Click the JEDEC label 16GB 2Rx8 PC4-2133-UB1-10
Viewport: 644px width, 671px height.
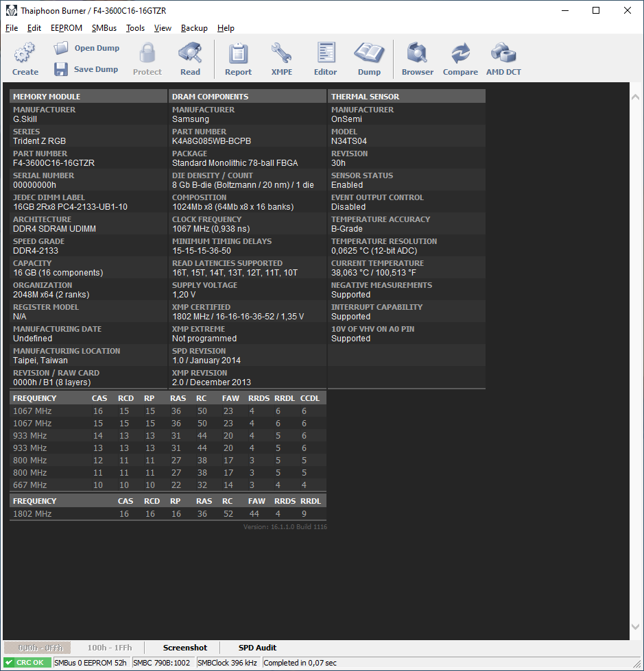(70, 207)
